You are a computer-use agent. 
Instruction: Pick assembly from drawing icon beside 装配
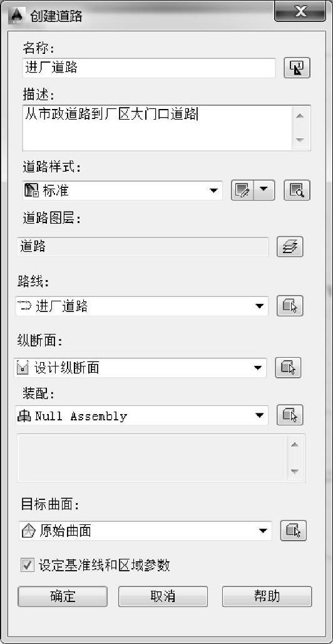point(290,415)
